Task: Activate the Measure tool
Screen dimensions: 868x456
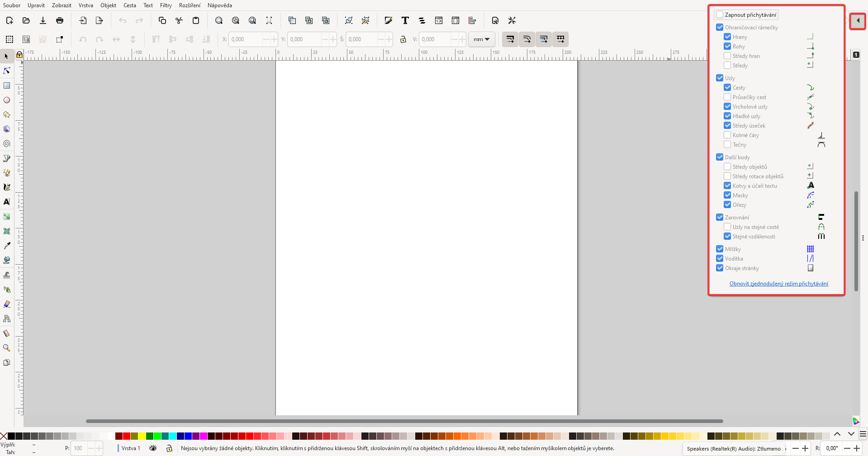Action: [7, 333]
